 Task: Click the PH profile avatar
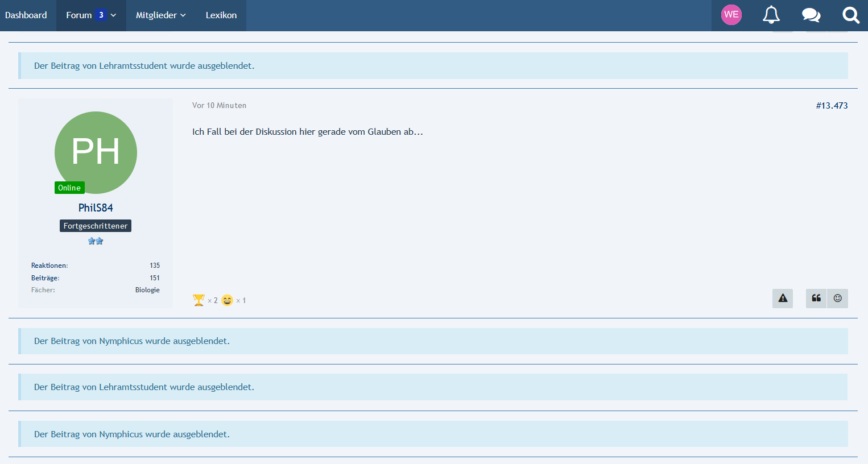tap(96, 152)
